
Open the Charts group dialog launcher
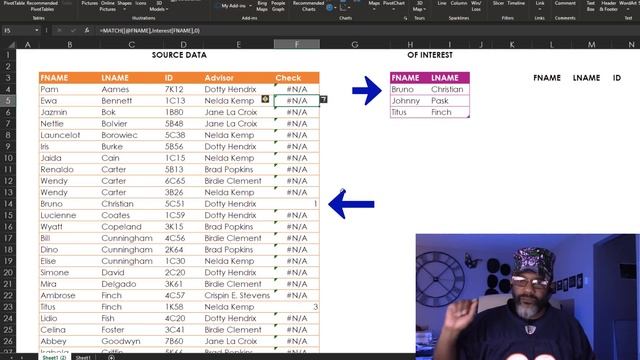point(405,18)
